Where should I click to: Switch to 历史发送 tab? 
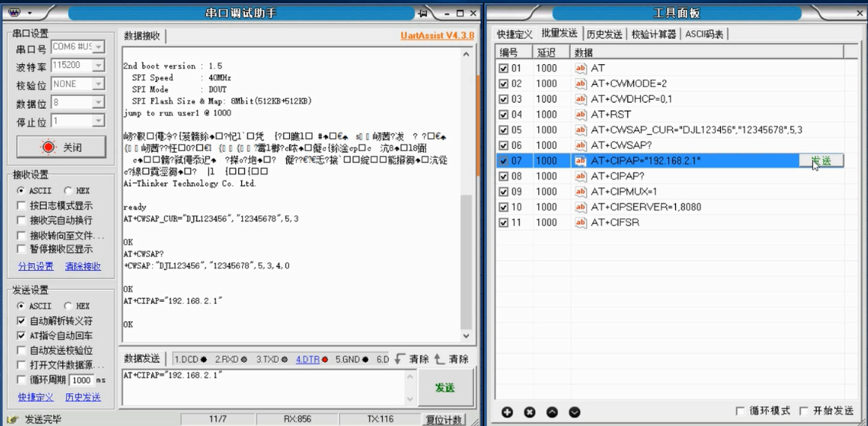604,35
